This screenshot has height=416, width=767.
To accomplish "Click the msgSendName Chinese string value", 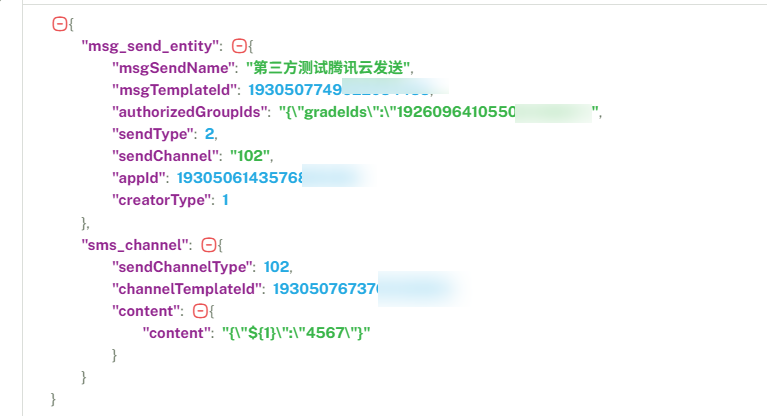I will coord(328,68).
